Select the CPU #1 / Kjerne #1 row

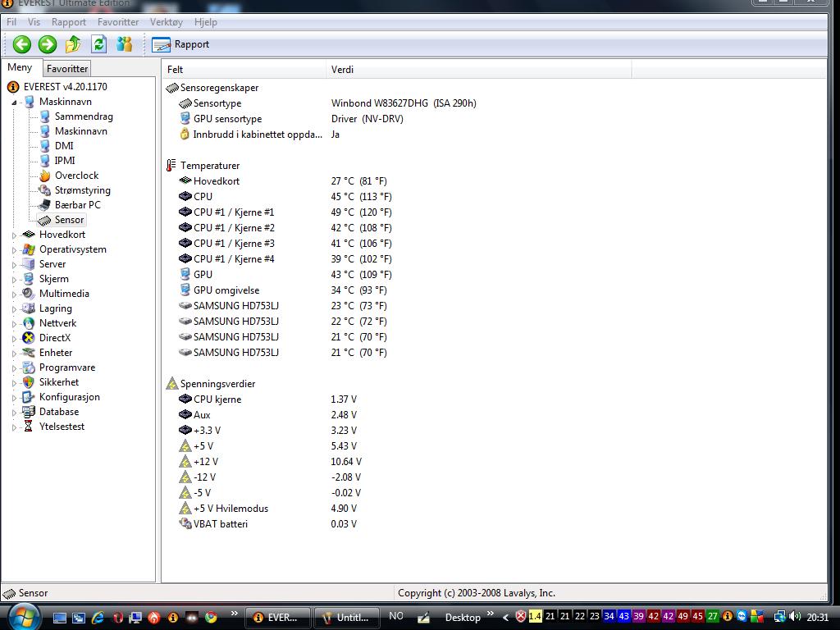pos(285,212)
